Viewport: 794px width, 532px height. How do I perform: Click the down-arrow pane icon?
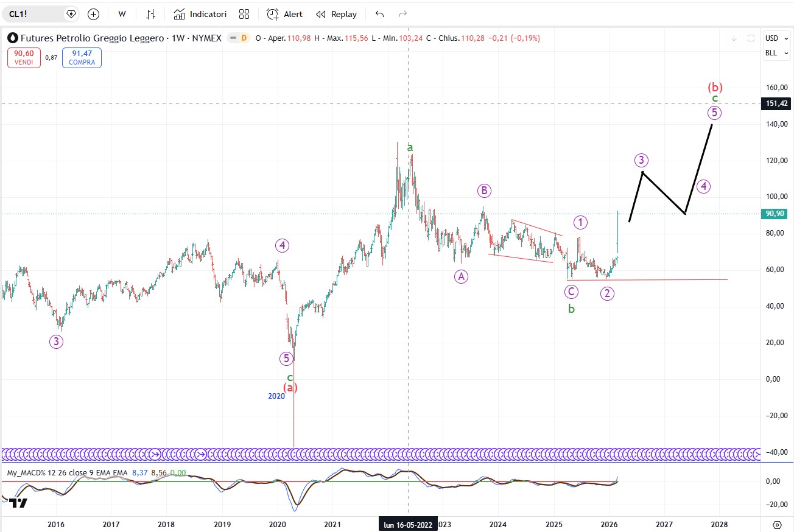point(735,38)
